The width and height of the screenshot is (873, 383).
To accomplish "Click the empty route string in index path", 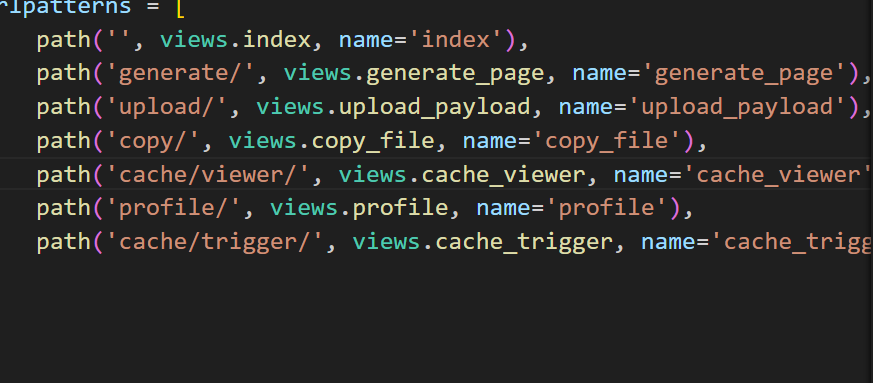I will pyautogui.click(x=119, y=41).
